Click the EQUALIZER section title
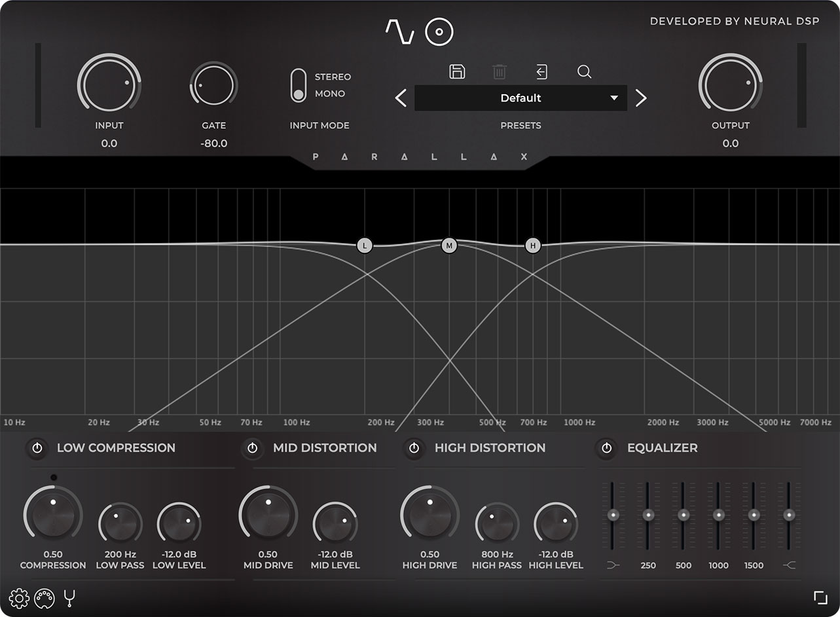The width and height of the screenshot is (840, 617). tap(662, 448)
